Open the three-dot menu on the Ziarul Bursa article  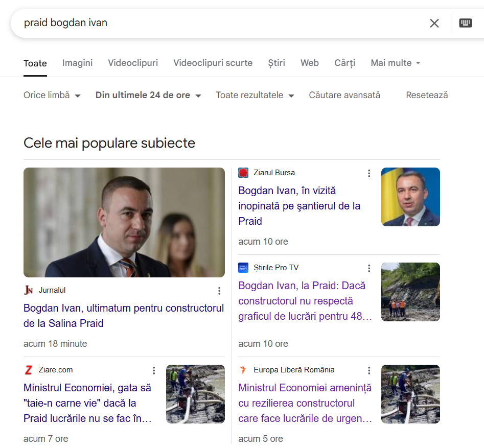point(369,173)
